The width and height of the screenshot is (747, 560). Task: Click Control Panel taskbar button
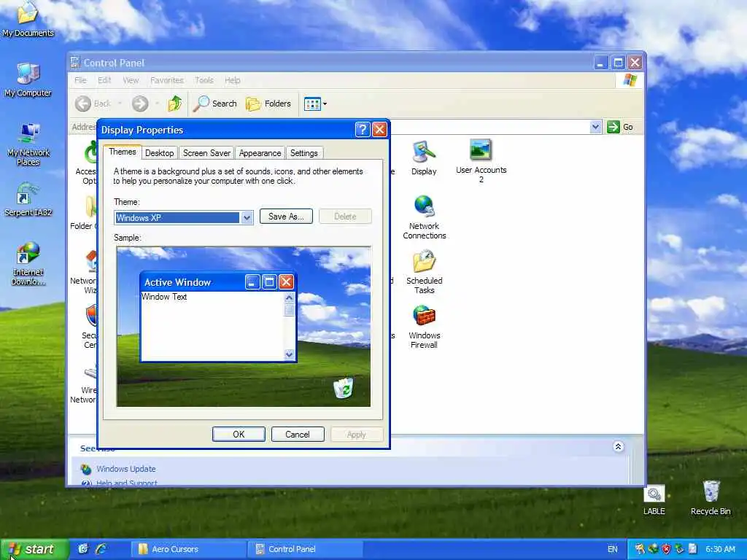click(x=305, y=549)
